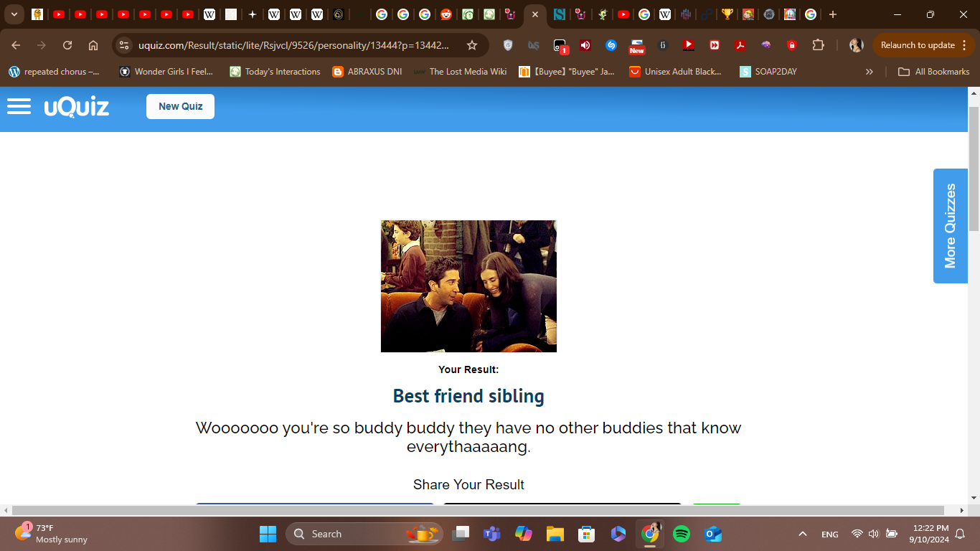Click the Best friend sibling result image

click(x=468, y=286)
